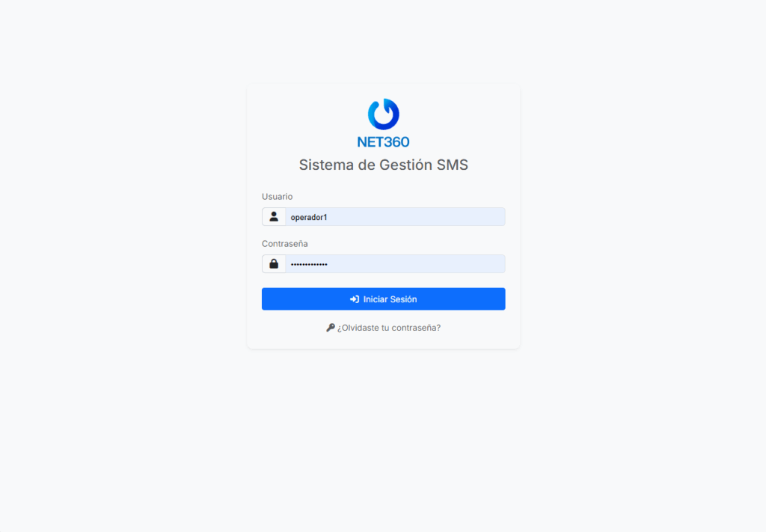Click the masked password dots
The height and width of the screenshot is (532, 766).
point(309,264)
